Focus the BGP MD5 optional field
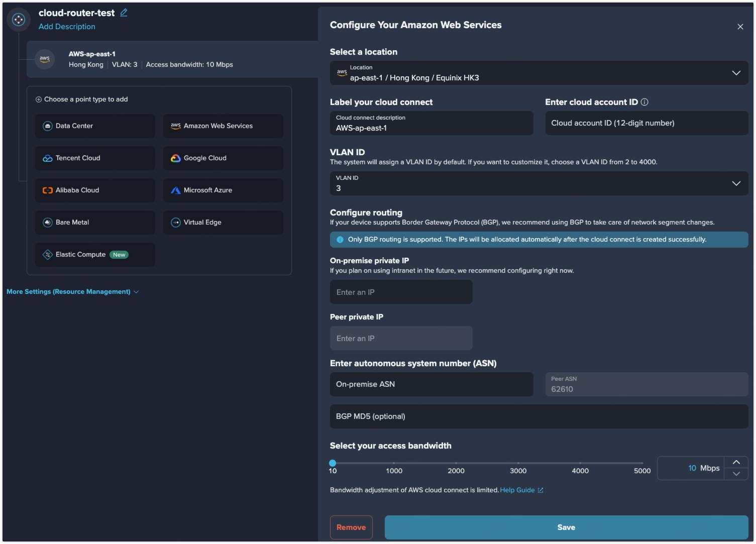This screenshot has width=756, height=544. [x=539, y=416]
